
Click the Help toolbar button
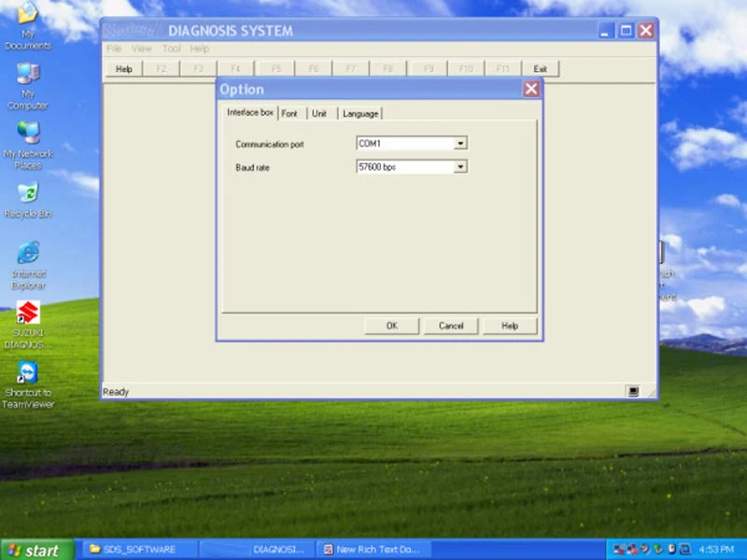(124, 69)
